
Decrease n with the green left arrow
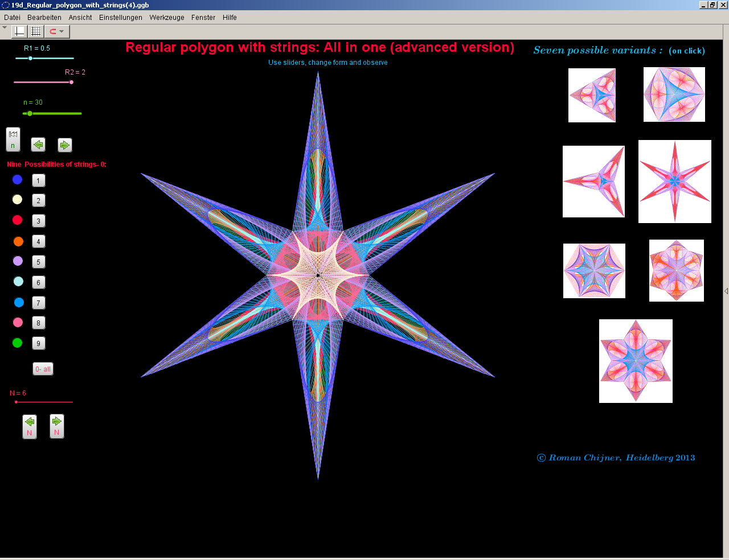tap(38, 145)
